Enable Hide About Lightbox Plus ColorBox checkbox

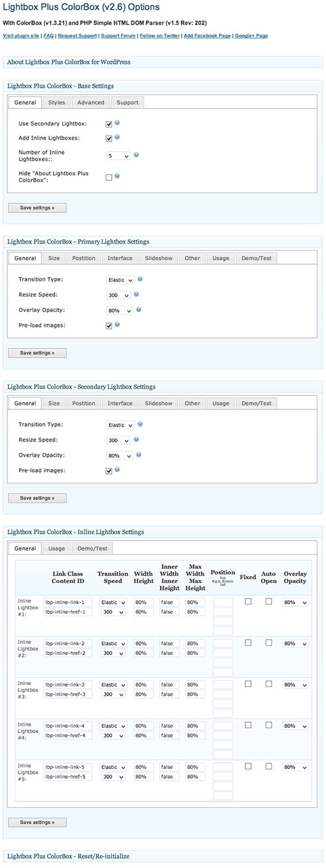(109, 177)
